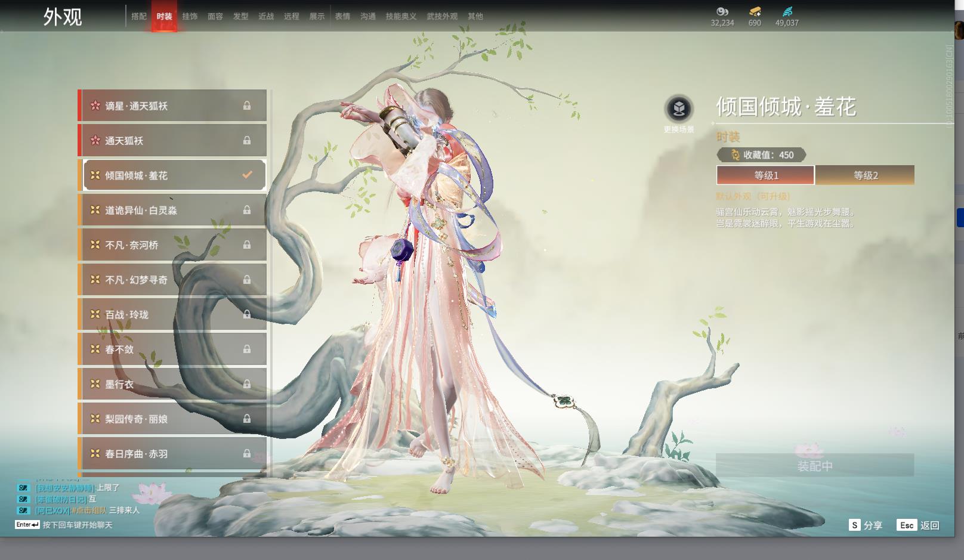Click the chat channel icon beside 上限了
The height and width of the screenshot is (560, 964).
click(23, 488)
